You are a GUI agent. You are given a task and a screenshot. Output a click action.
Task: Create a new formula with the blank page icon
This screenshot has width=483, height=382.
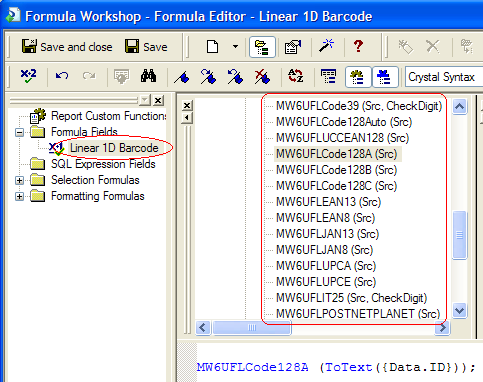point(212,47)
